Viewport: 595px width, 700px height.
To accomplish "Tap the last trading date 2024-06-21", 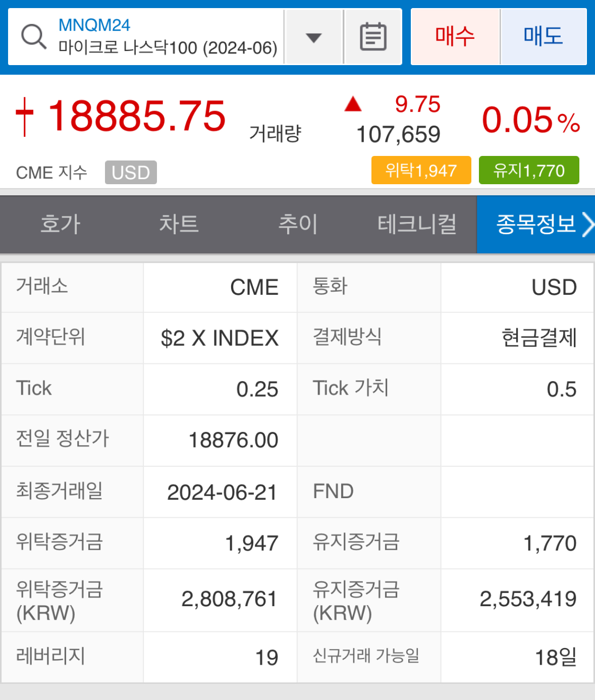I will pyautogui.click(x=222, y=492).
